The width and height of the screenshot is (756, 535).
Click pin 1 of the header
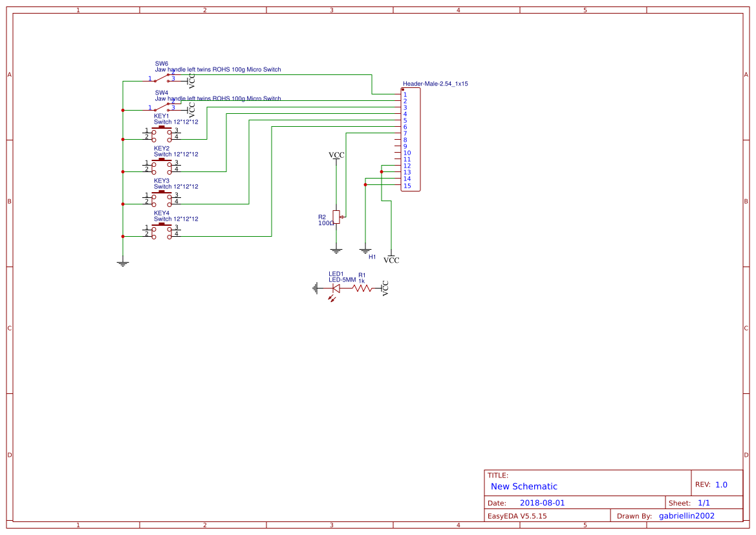pyautogui.click(x=398, y=94)
